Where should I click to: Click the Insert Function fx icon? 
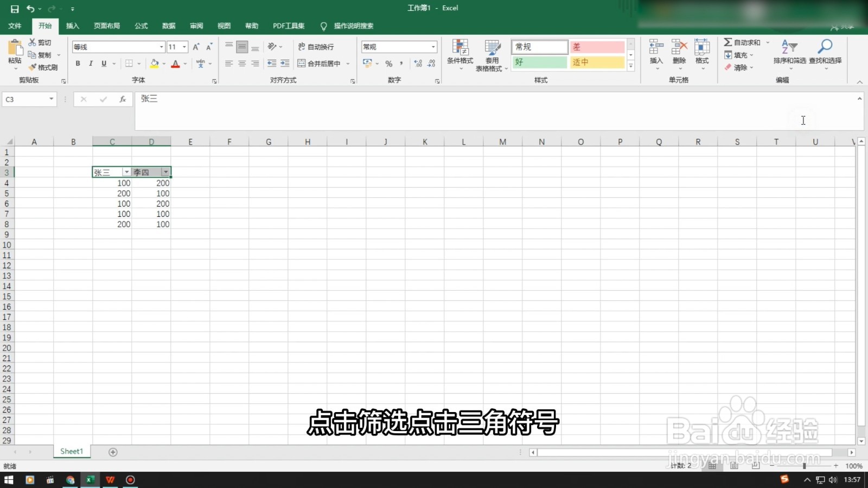(123, 99)
